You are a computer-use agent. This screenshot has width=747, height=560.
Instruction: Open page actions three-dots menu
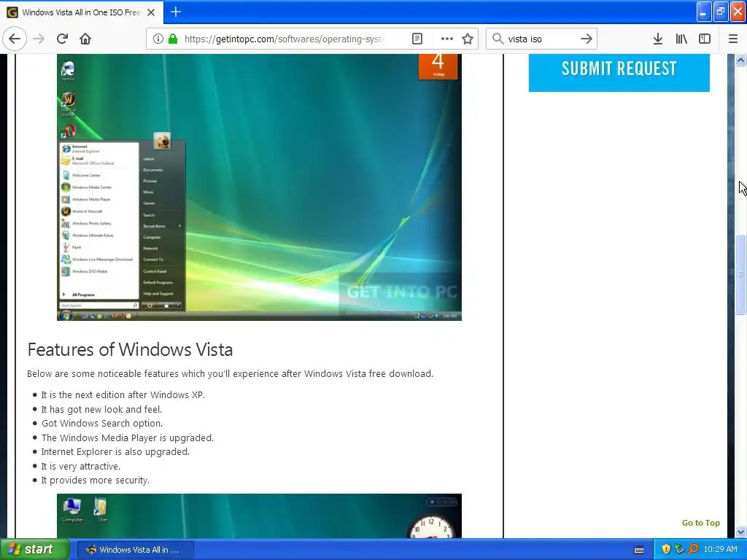point(447,39)
